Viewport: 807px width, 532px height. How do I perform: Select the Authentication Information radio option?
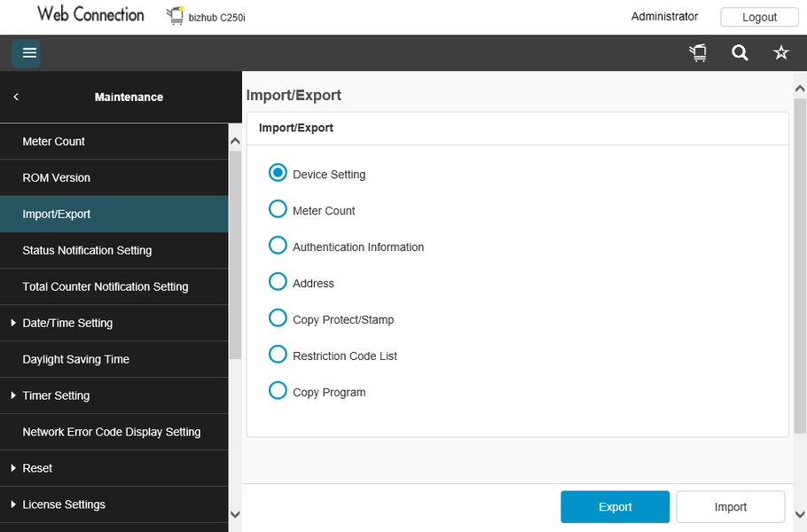(278, 246)
